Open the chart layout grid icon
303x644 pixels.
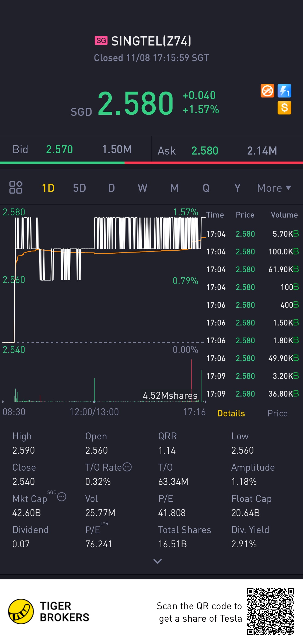[16, 187]
